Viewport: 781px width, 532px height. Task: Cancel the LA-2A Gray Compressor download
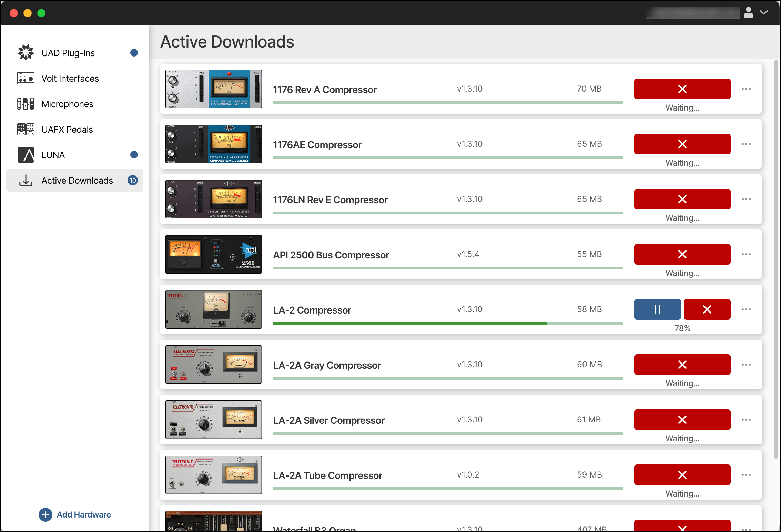click(682, 365)
